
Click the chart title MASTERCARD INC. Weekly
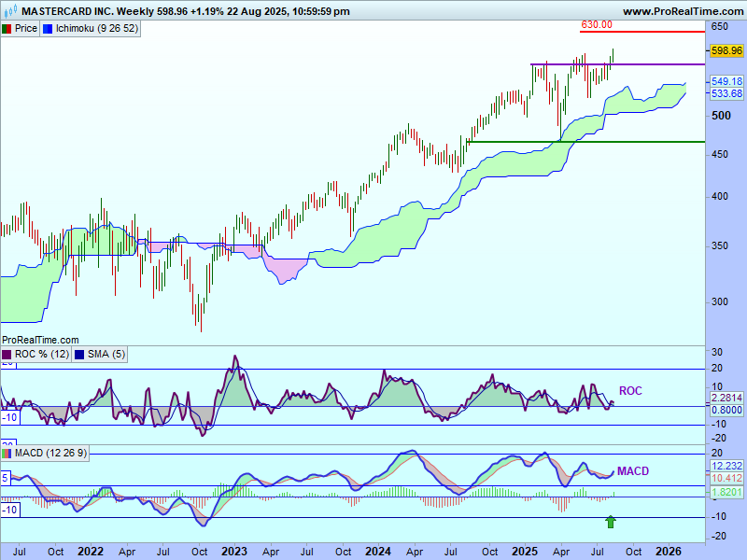88,11
